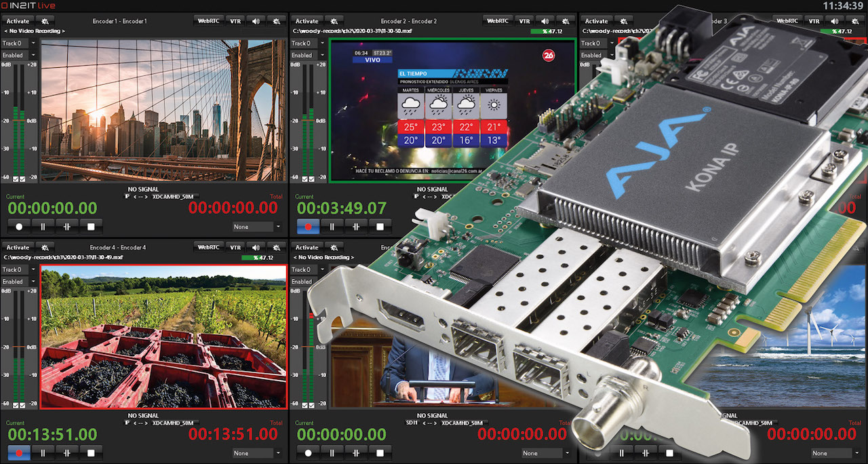Click VTR on Encoder 1
Viewport: 868px width, 464px height.
point(235,21)
